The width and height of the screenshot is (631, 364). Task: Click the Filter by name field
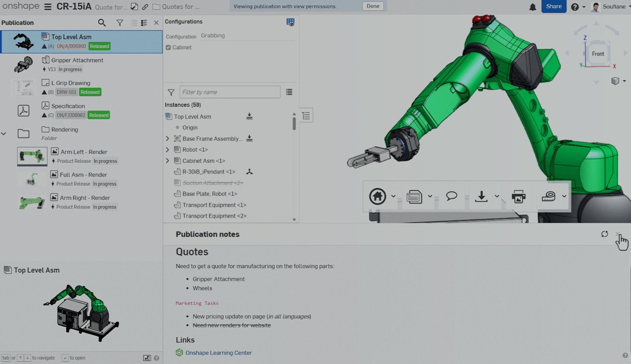230,92
